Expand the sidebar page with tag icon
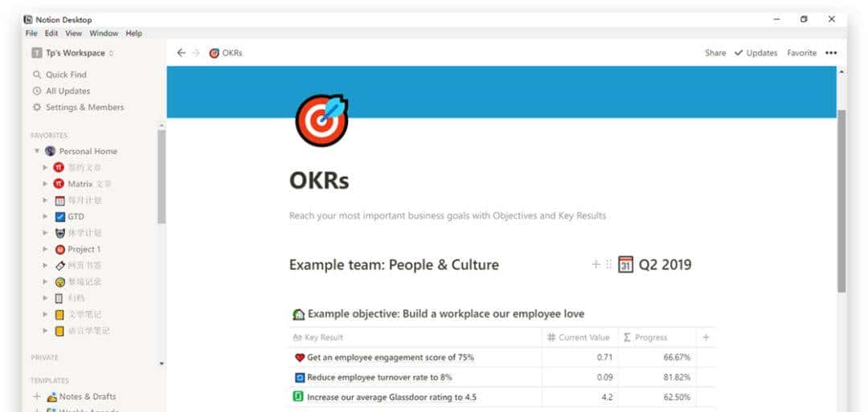Viewport: 868px width, 412px height. (45, 266)
